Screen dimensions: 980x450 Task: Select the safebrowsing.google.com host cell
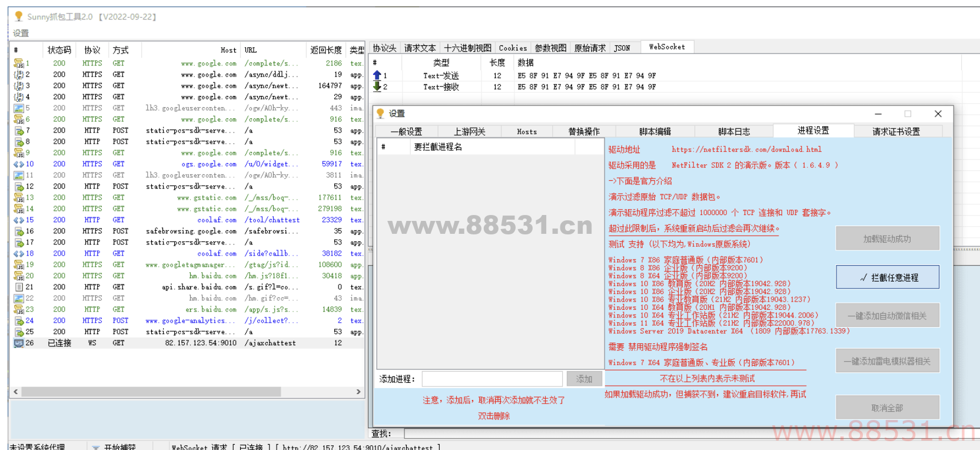coord(191,231)
